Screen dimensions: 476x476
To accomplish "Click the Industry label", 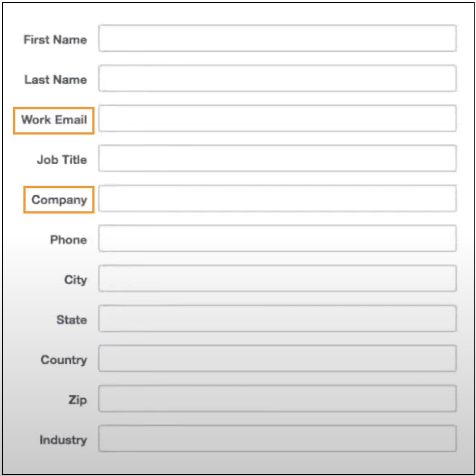I will click(x=63, y=440).
